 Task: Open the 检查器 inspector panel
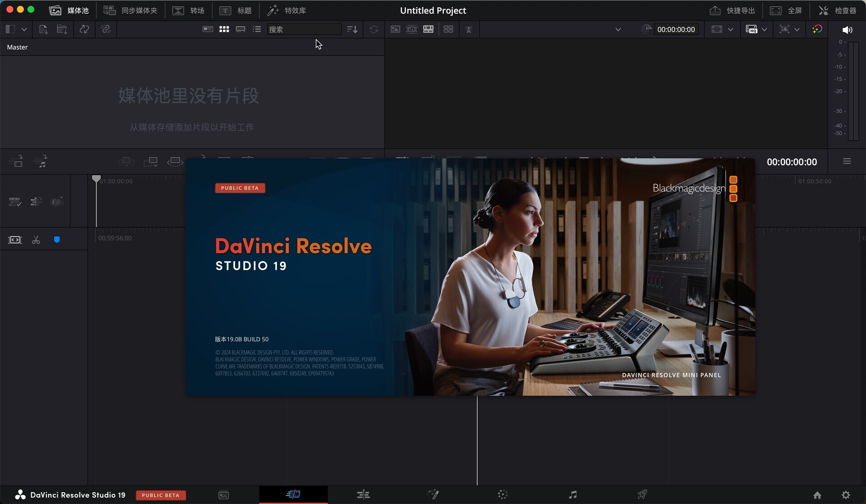pos(837,10)
